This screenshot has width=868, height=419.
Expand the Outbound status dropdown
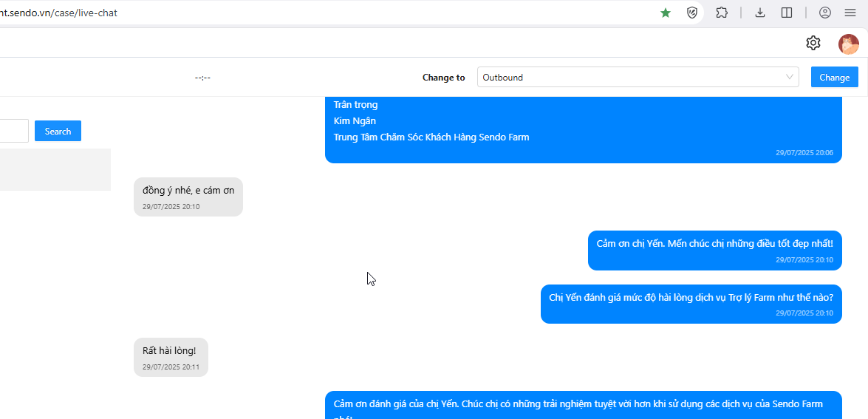coord(638,78)
